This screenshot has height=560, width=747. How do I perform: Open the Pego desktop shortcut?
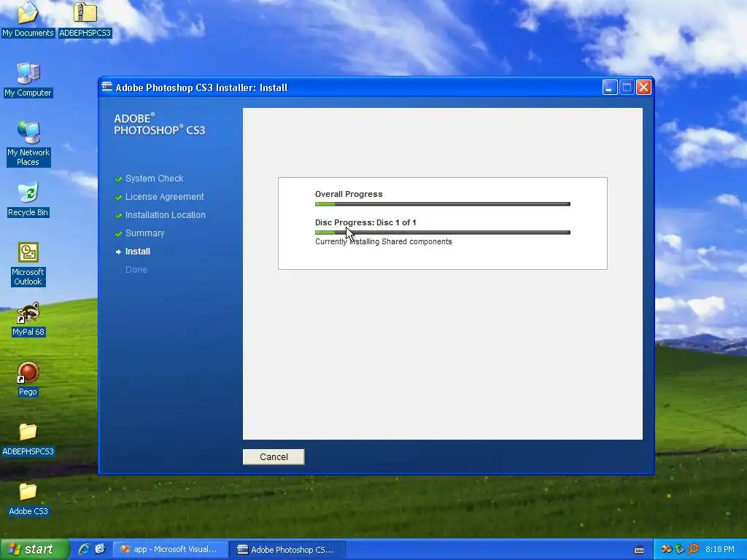coord(28,379)
